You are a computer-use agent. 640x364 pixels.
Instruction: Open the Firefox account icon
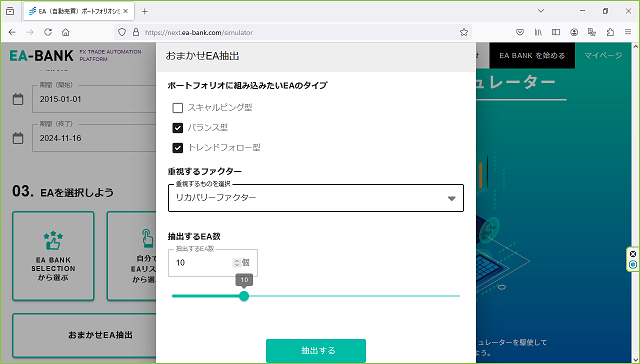574,32
